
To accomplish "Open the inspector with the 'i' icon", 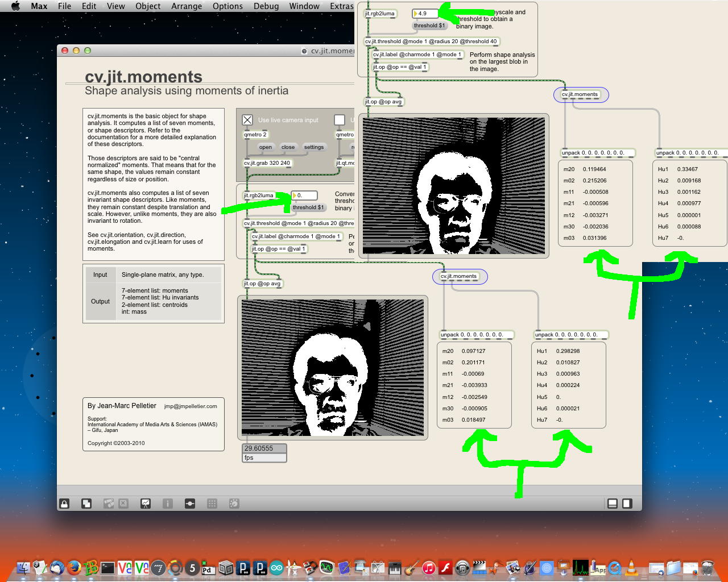I will (168, 504).
